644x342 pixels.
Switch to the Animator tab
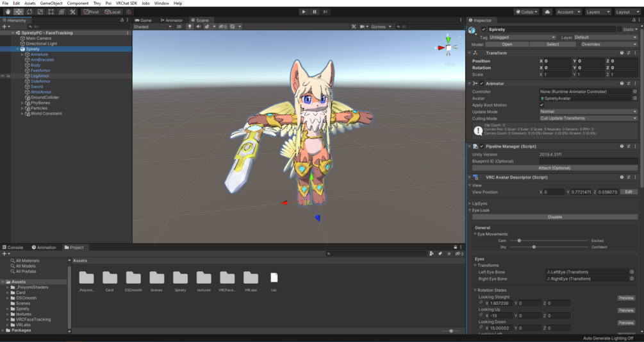171,20
